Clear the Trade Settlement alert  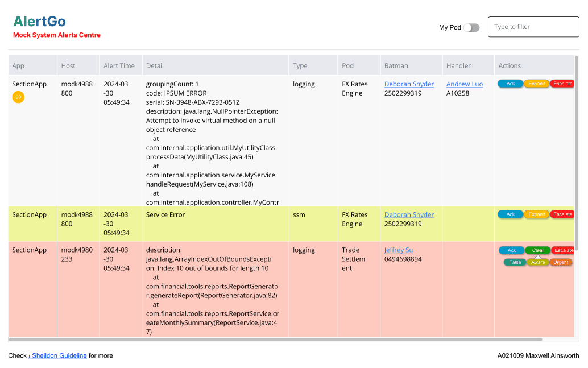(538, 250)
